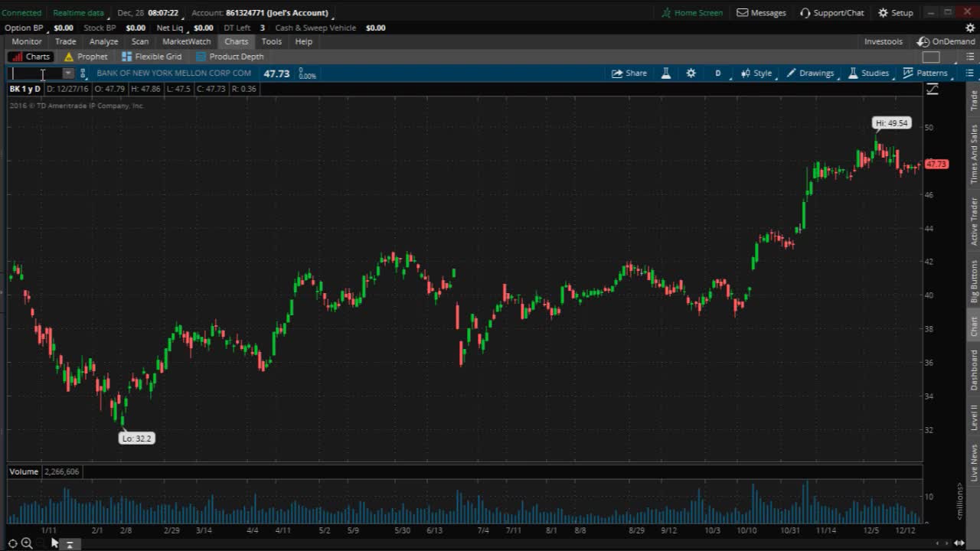Click the zoom magnifier icon
Image resolution: width=980 pixels, height=551 pixels.
27,543
